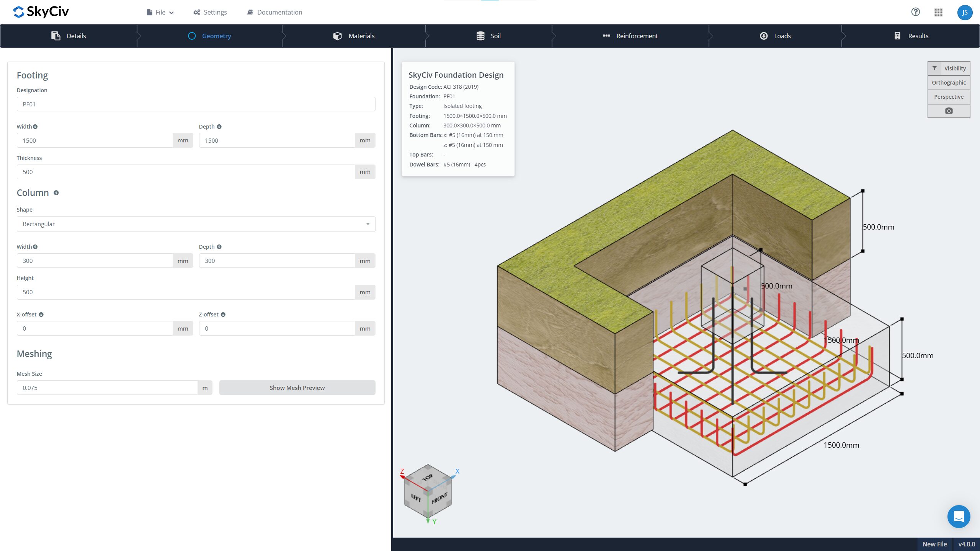Screen dimensions: 980x551
Task: Click X-offset info icon
Action: point(41,315)
